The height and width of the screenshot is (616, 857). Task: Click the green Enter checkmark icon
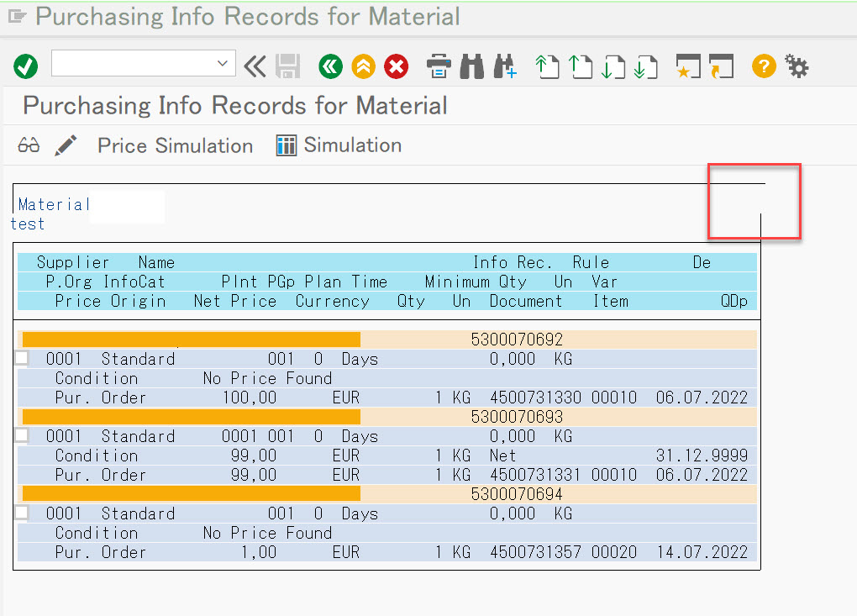pyautogui.click(x=26, y=66)
